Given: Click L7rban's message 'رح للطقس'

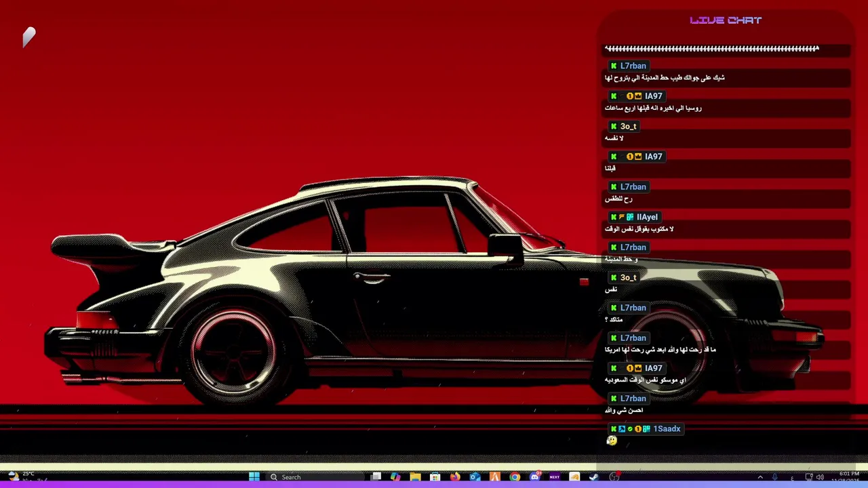Looking at the screenshot, I should [x=618, y=199].
